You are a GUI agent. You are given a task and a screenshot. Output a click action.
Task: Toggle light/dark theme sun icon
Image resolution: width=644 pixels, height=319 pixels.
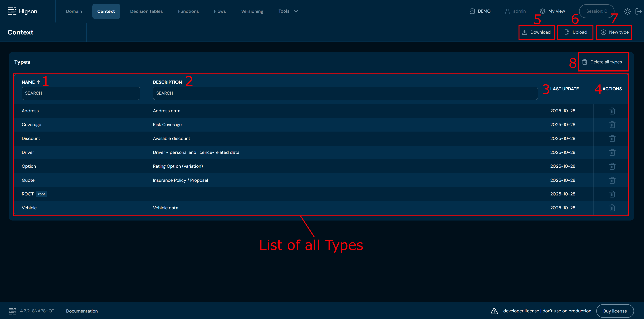(x=627, y=11)
